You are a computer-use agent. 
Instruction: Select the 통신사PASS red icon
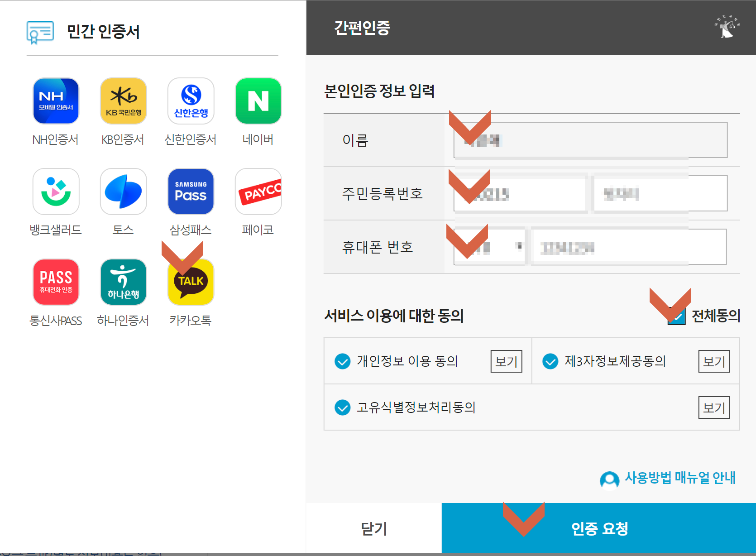click(x=56, y=282)
